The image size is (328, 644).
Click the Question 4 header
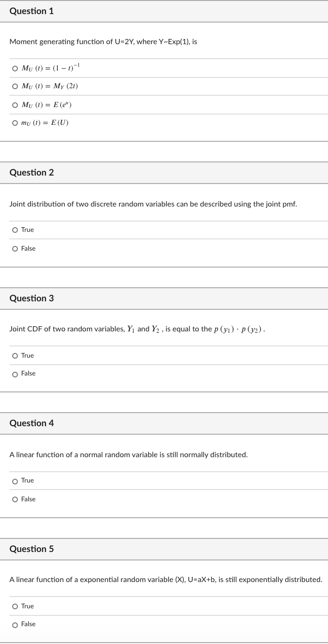coord(31,423)
